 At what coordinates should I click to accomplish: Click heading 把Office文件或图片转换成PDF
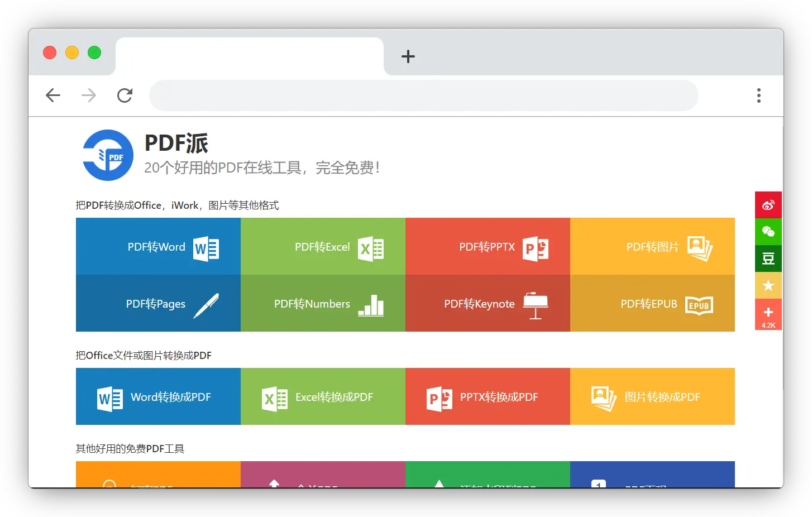tap(144, 356)
